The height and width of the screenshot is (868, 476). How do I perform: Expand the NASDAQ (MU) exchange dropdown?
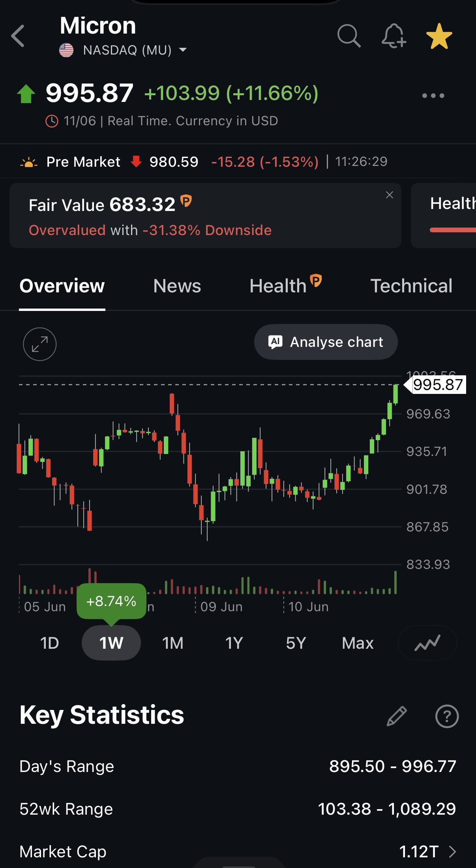[183, 50]
